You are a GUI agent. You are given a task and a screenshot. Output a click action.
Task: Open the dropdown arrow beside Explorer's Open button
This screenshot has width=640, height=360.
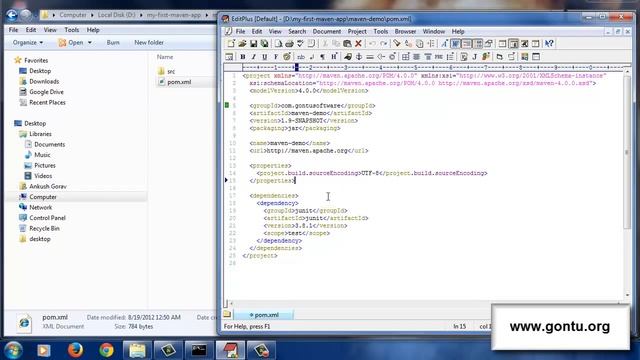click(89, 42)
